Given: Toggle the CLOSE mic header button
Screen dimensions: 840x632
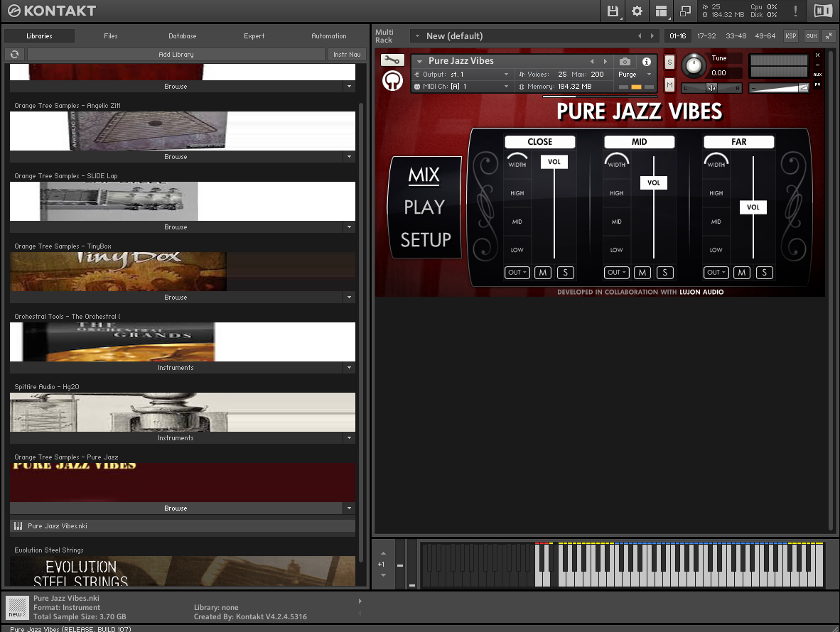Looking at the screenshot, I should tap(540, 142).
